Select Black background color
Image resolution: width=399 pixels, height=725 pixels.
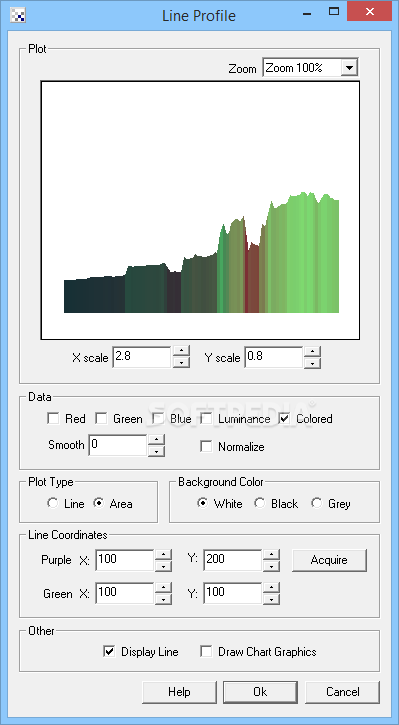pos(260,504)
